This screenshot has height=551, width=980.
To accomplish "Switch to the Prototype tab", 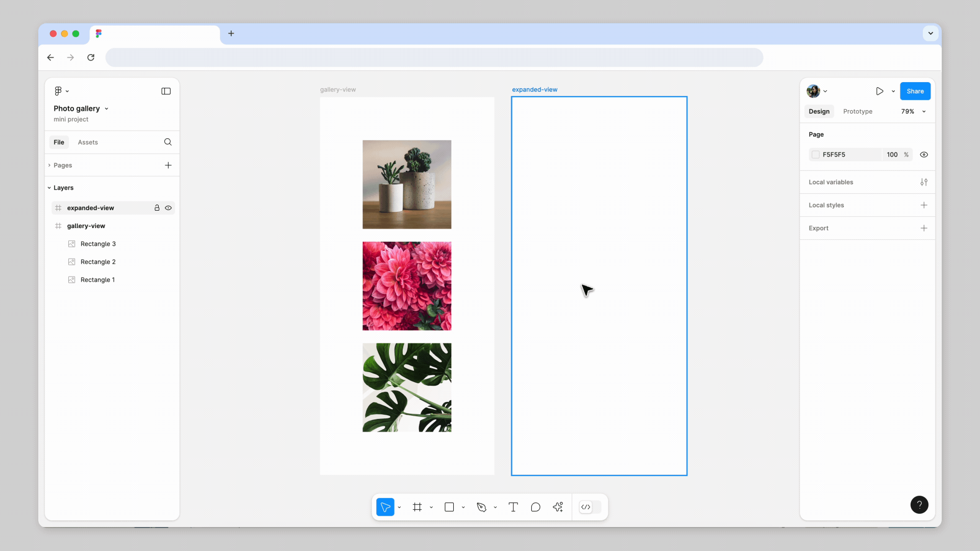I will (x=857, y=111).
